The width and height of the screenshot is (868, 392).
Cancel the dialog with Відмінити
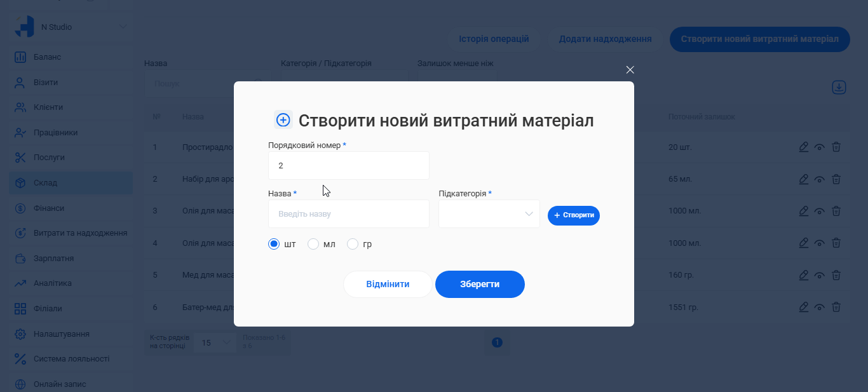[x=387, y=284]
